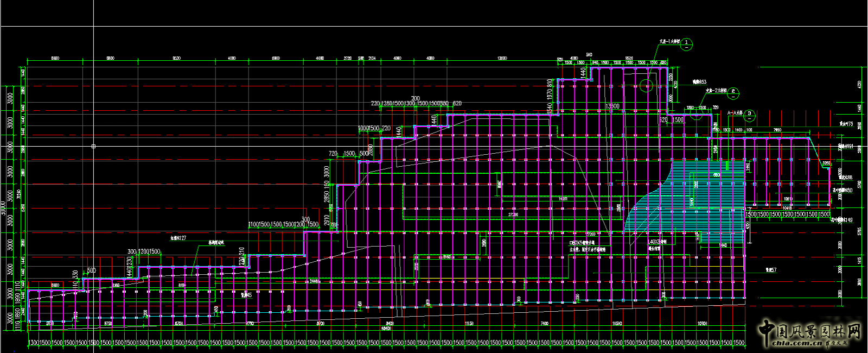Pick the 13800 dimension along the top
Image resolution: width=868 pixels, height=353 pixels.
[502, 58]
